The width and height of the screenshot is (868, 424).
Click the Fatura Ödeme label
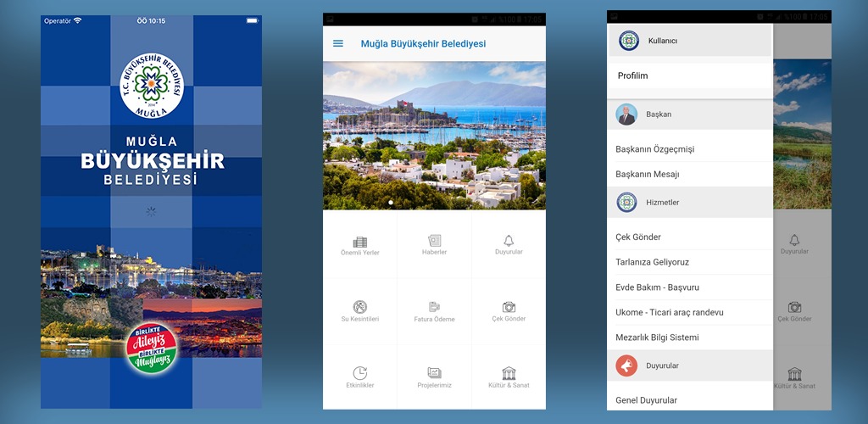435,320
